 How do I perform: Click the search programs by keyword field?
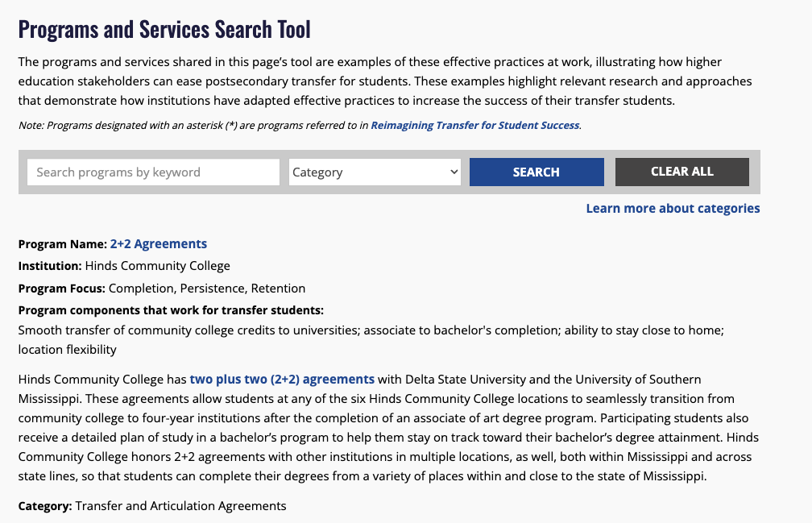pos(153,172)
